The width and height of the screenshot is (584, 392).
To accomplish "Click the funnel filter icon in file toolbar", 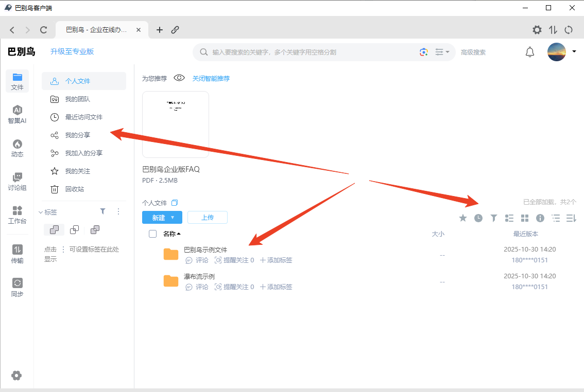I will pos(493,218).
